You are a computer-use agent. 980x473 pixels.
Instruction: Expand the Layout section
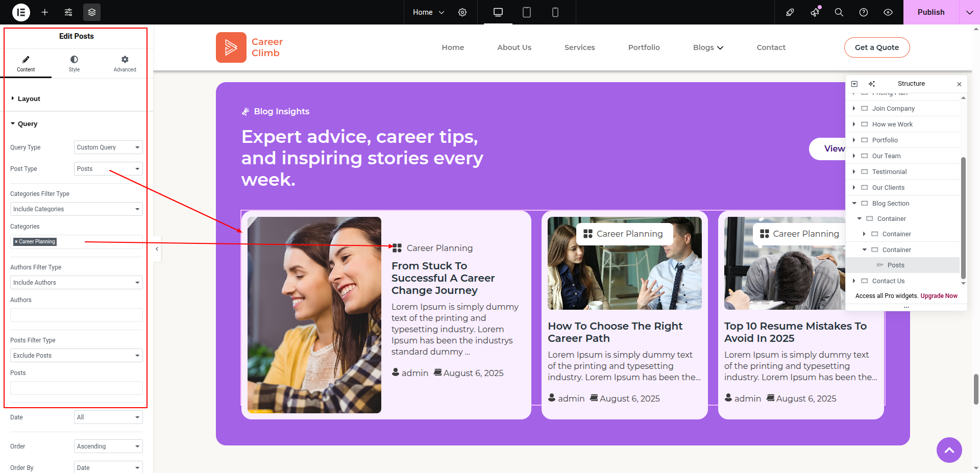(77, 99)
